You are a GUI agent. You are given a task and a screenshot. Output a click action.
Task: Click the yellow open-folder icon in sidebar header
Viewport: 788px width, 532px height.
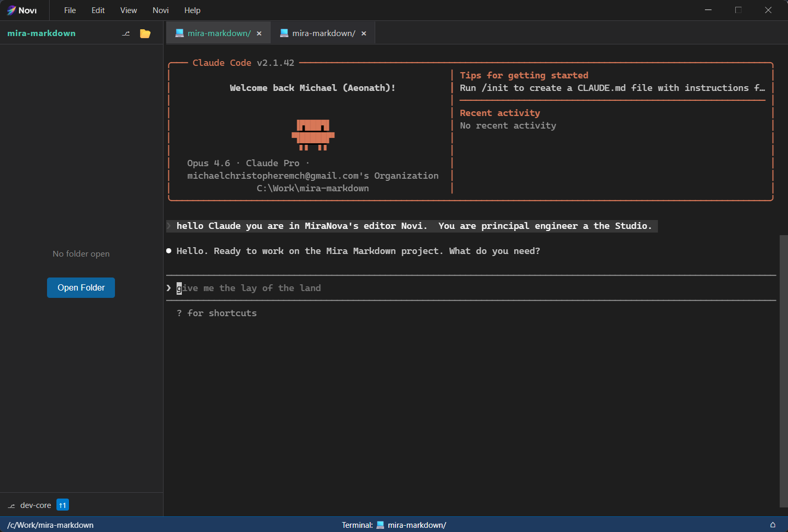(145, 33)
